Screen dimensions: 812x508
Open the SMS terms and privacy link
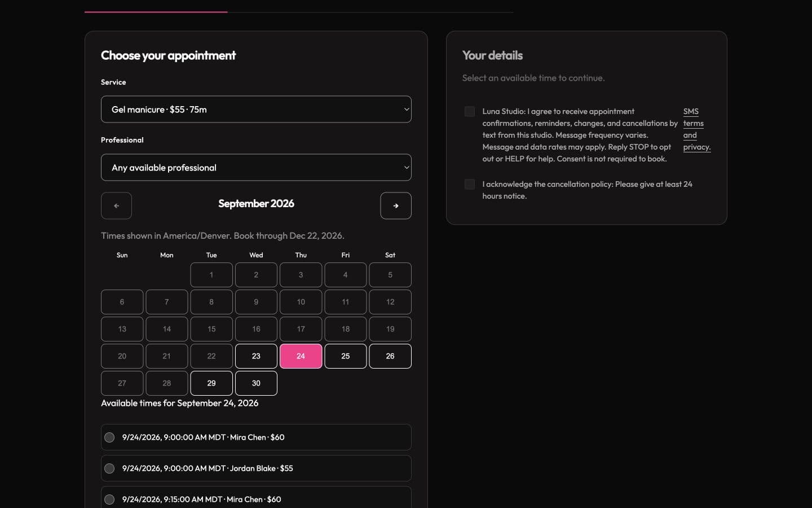pos(696,129)
